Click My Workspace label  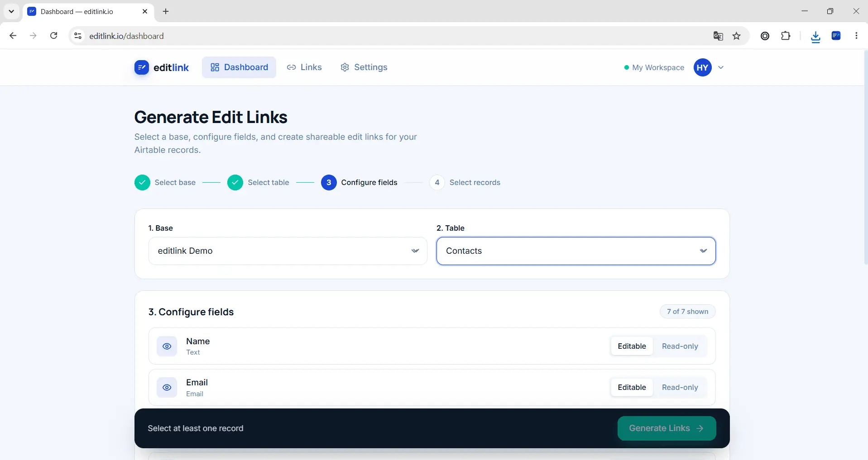658,67
